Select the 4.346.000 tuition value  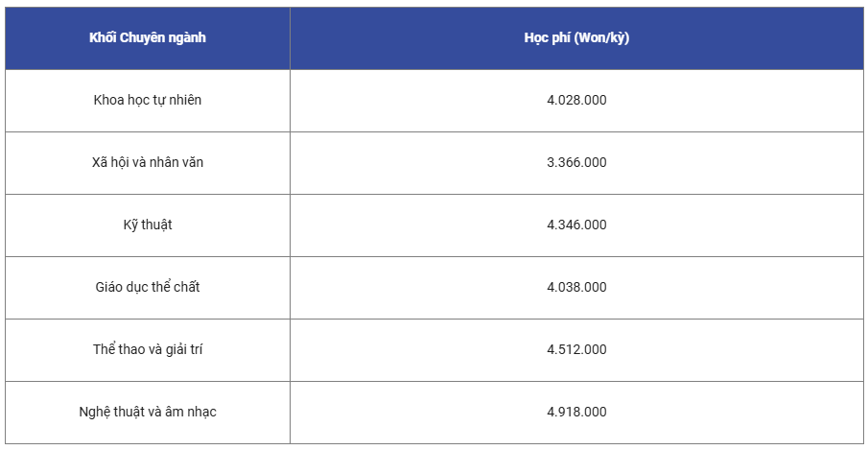point(576,225)
